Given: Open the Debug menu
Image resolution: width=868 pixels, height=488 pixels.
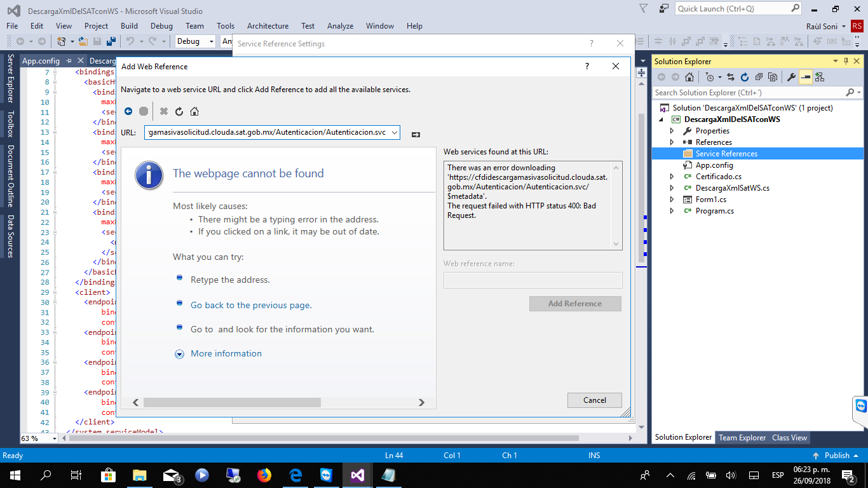Looking at the screenshot, I should point(161,26).
